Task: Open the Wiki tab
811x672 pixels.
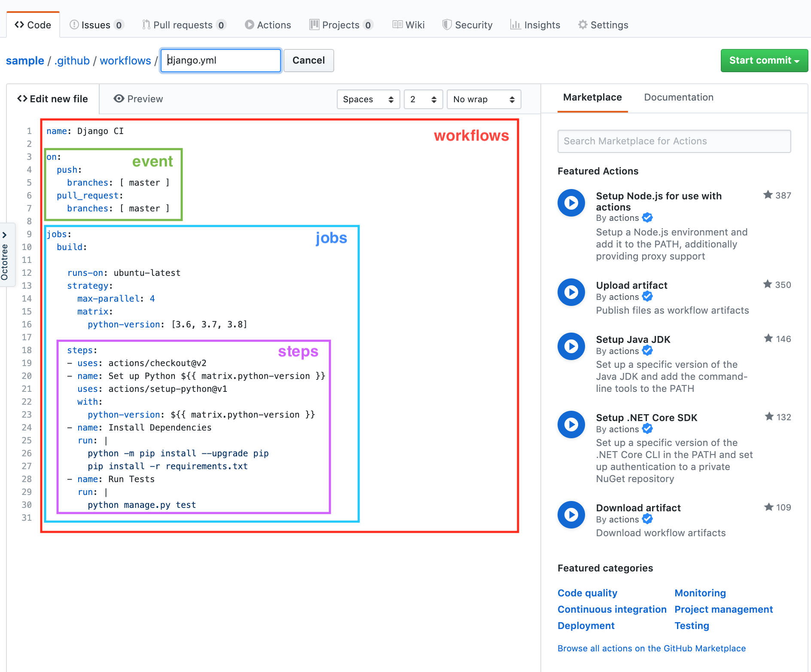Action: pyautogui.click(x=409, y=25)
